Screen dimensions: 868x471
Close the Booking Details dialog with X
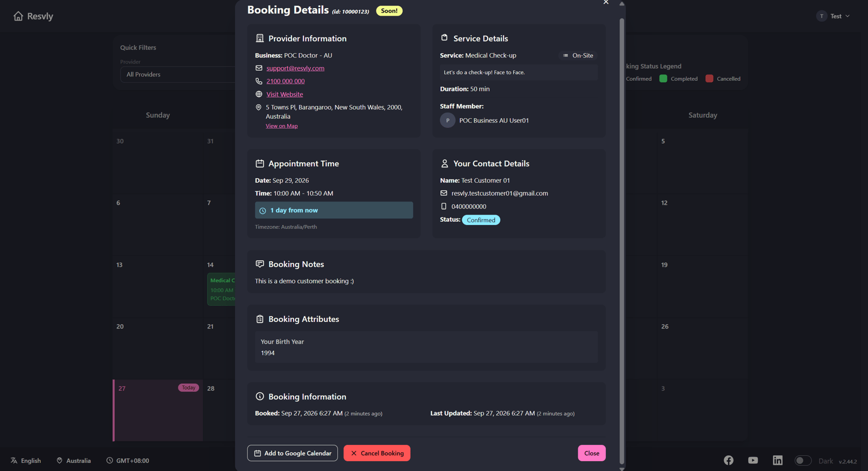click(x=606, y=2)
